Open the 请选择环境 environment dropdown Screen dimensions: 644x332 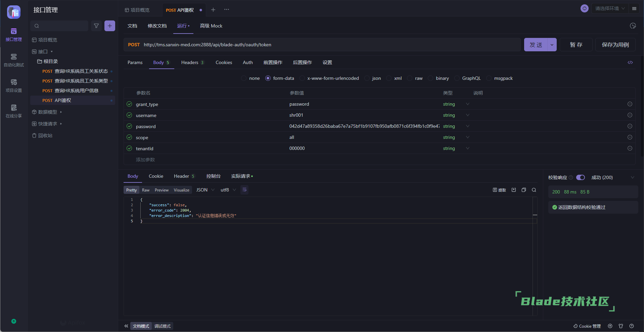pyautogui.click(x=610, y=8)
